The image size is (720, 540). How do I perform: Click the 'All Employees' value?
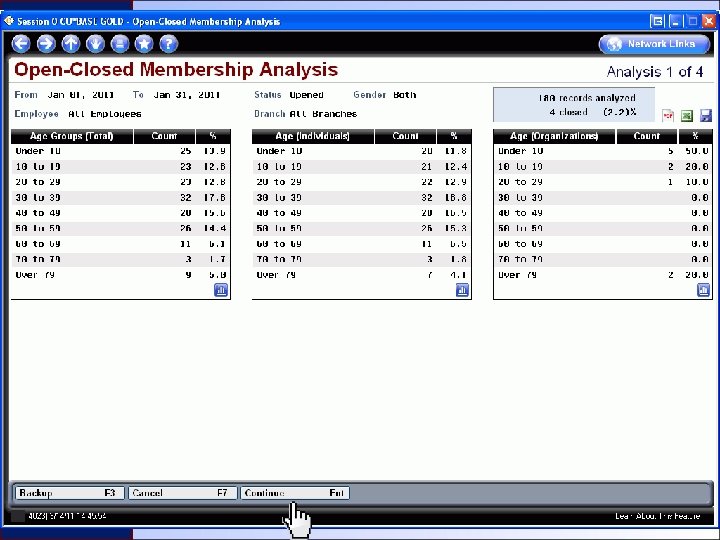pyautogui.click(x=105, y=114)
